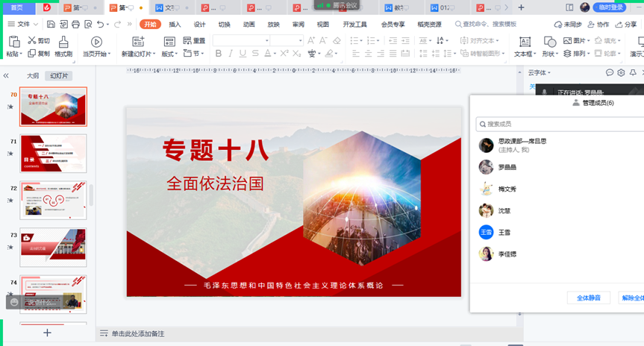
Task: Click the Undo arrow icon
Action: [x=100, y=25]
